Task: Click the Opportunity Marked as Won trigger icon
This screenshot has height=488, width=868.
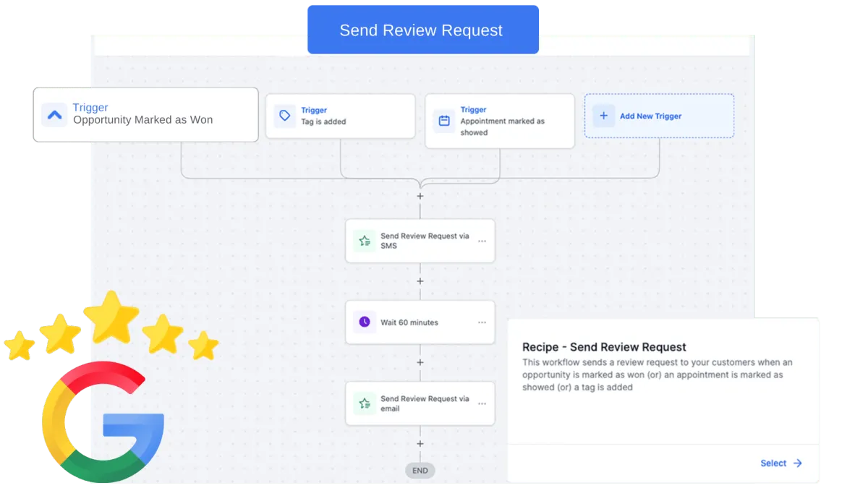Action: pos(54,114)
